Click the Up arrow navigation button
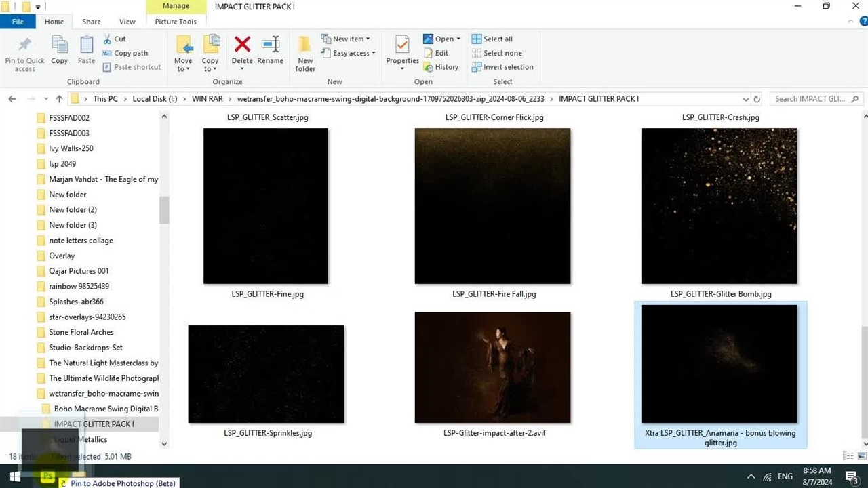 point(59,99)
